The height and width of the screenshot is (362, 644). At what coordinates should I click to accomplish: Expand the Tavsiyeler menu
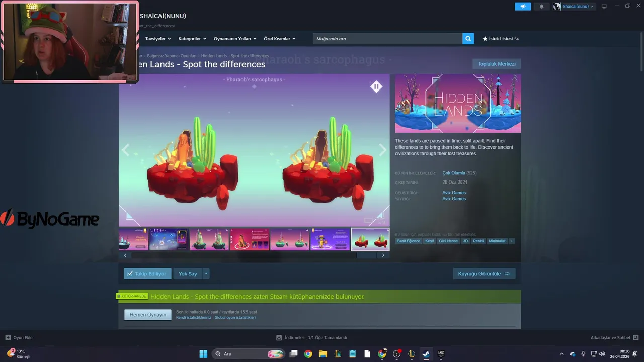[x=158, y=39]
